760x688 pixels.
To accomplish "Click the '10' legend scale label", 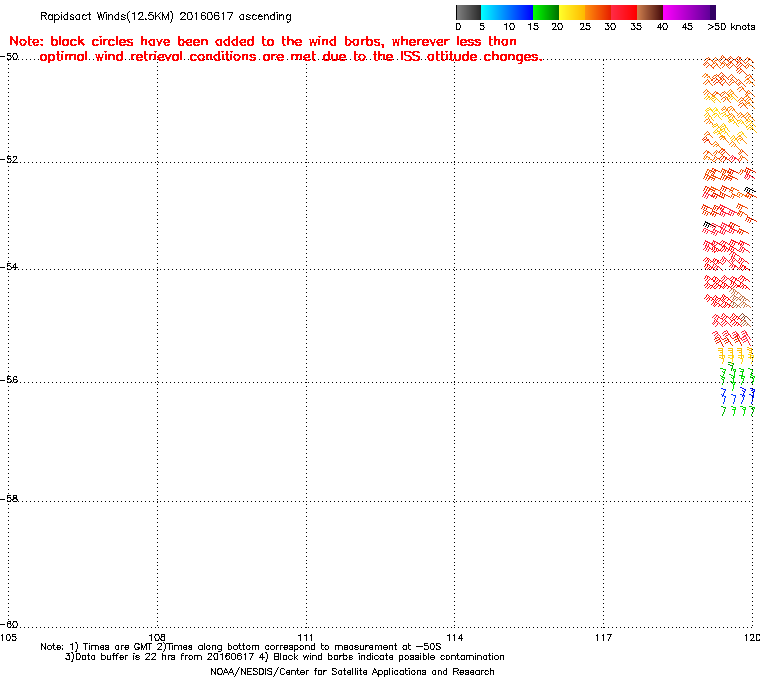I will 508,27.
